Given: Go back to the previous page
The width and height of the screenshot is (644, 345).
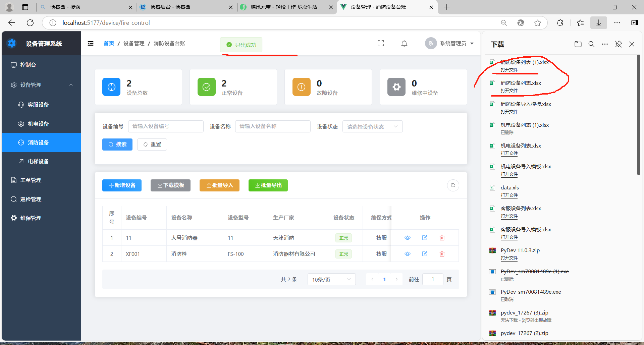Looking at the screenshot, I should pyautogui.click(x=12, y=23).
